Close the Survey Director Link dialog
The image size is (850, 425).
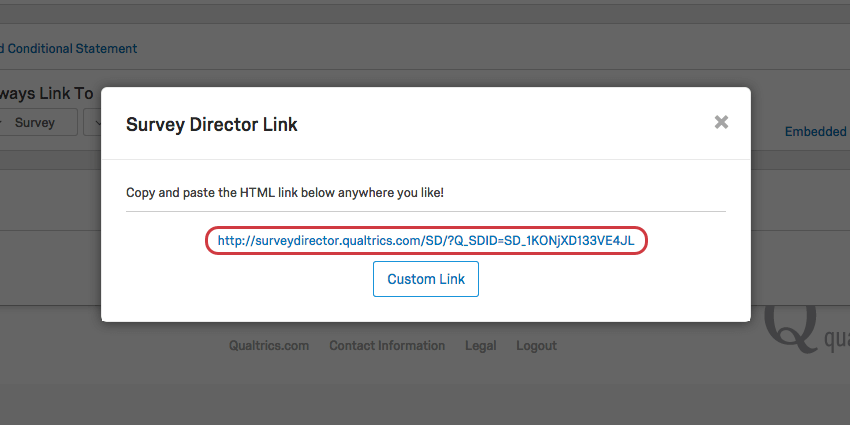coord(721,122)
